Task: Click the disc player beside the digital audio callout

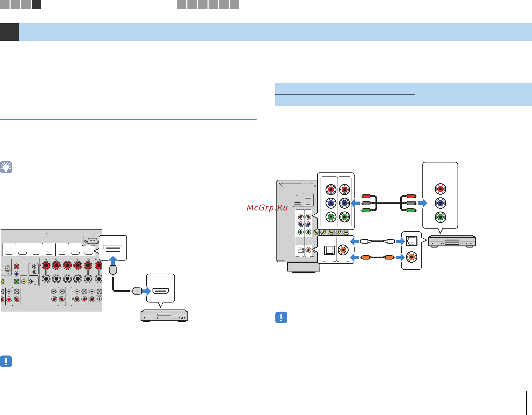Action: (x=452, y=241)
